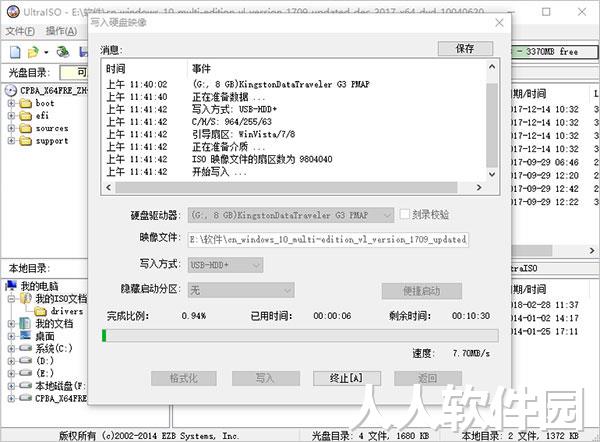
Task: Toggle the 刻录校验 checkbox
Action: [x=404, y=214]
